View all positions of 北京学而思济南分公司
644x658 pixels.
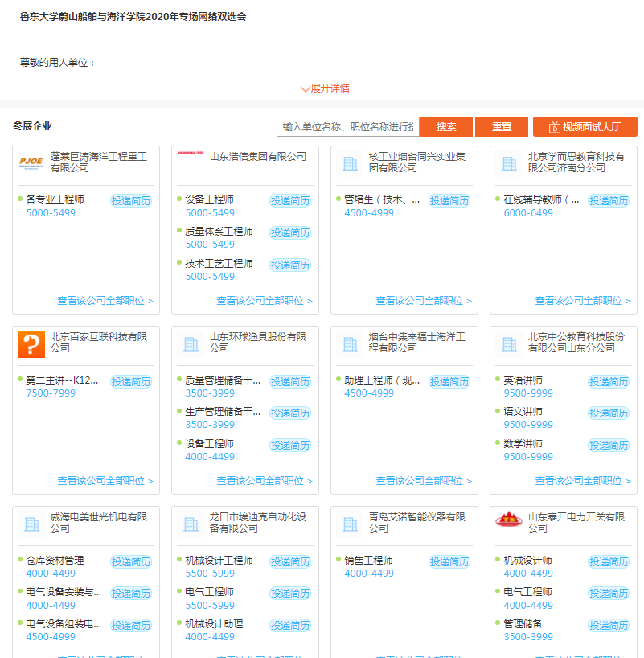pyautogui.click(x=583, y=301)
